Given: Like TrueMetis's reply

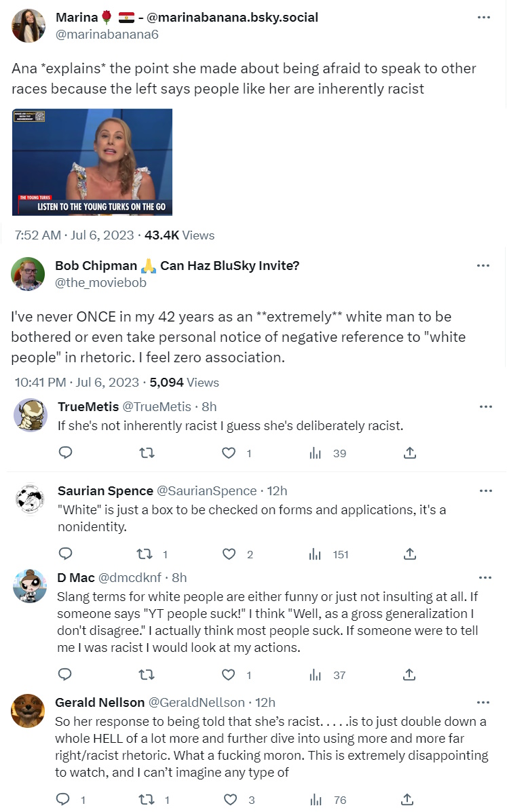Looking at the screenshot, I should coord(229,452).
